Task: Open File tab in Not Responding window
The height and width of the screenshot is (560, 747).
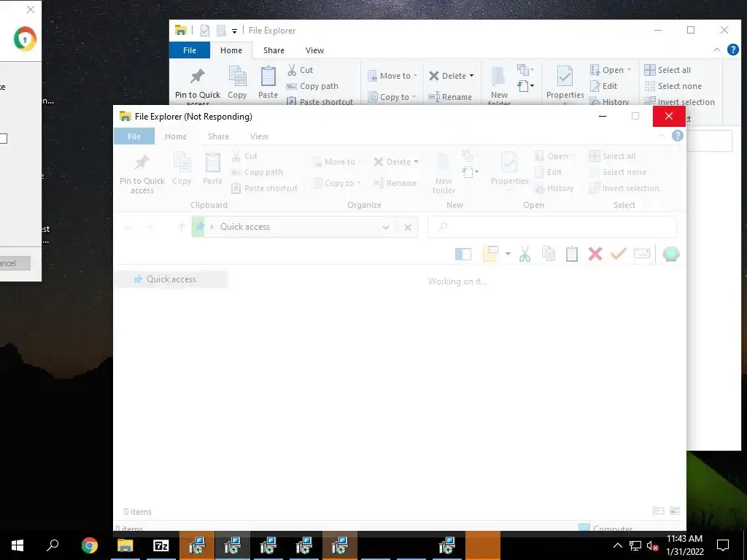Action: 134,136
